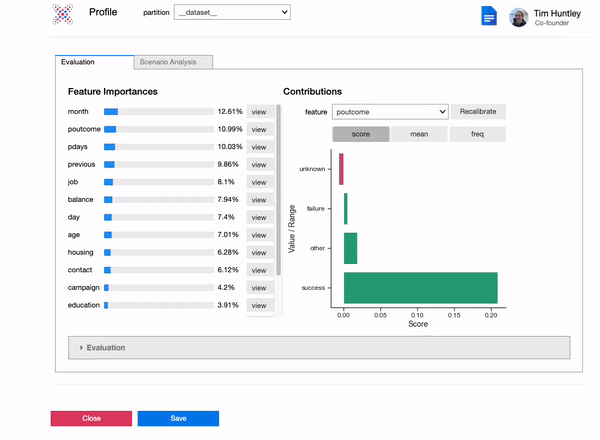Switch contributions to mean view
The width and height of the screenshot is (600, 440).
418,134
